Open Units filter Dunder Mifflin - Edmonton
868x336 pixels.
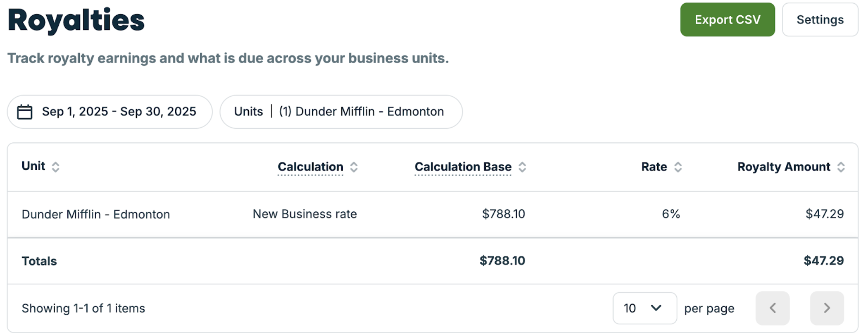[341, 112]
